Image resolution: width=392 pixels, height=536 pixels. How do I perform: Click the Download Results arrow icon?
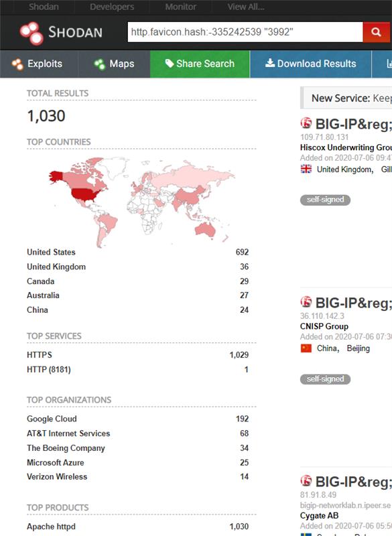[x=270, y=62]
